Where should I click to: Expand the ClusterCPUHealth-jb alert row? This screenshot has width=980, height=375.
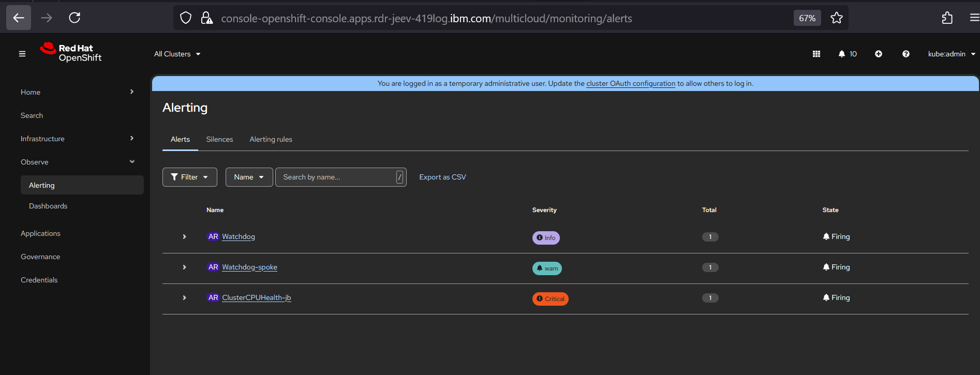tap(184, 298)
